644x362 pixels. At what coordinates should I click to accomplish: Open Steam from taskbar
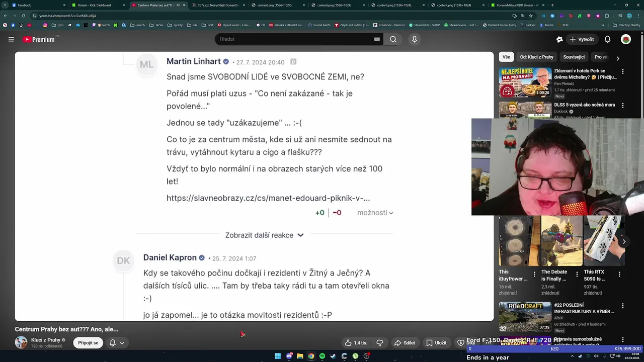point(333,356)
